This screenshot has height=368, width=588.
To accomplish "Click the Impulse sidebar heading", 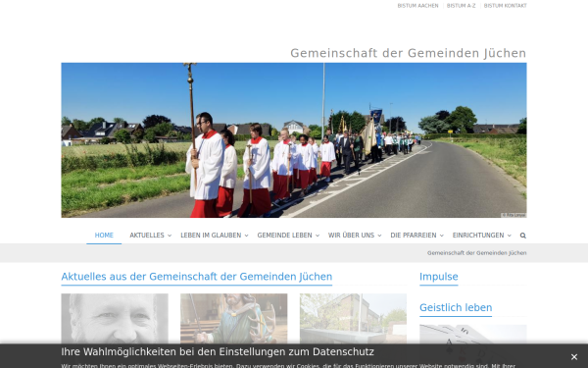I will pos(439,277).
